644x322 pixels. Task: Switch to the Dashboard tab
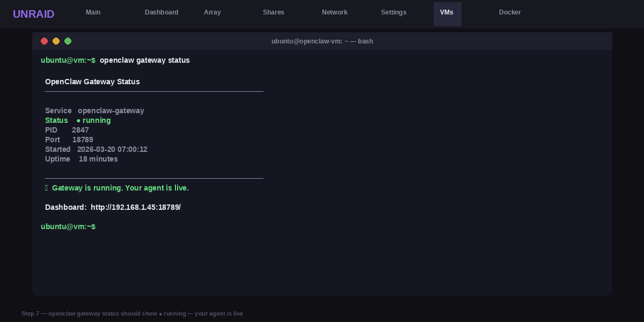162,12
